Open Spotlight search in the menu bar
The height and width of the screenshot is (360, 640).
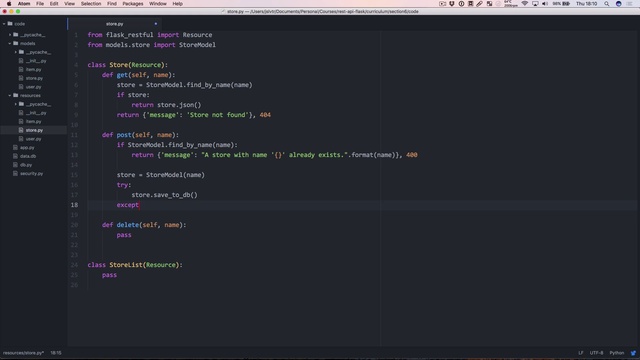pyautogui.click(x=607, y=4)
